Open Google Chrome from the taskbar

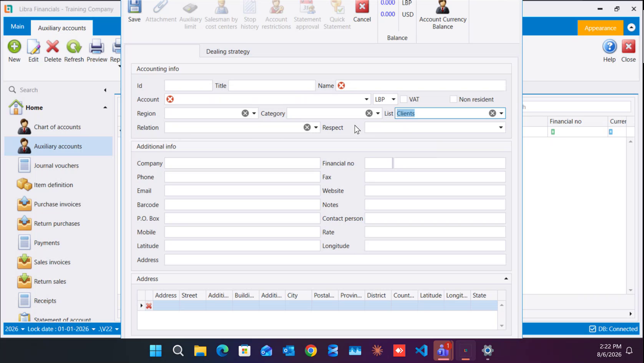point(311,351)
